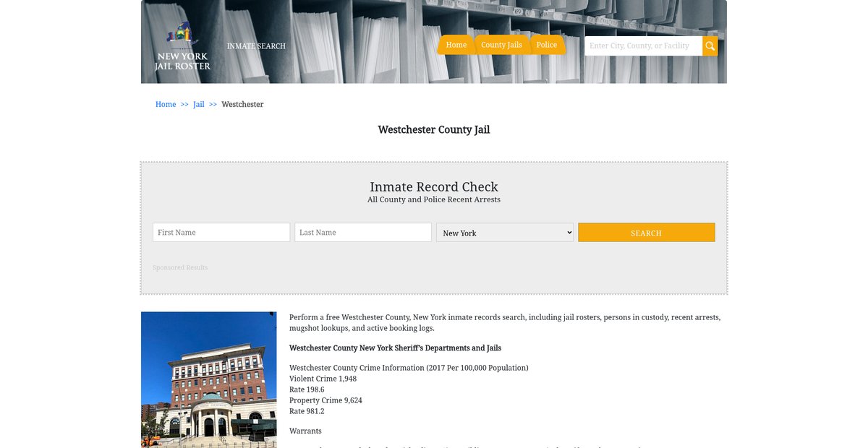Click the Westchester County Jail heading
868x448 pixels.
(434, 130)
